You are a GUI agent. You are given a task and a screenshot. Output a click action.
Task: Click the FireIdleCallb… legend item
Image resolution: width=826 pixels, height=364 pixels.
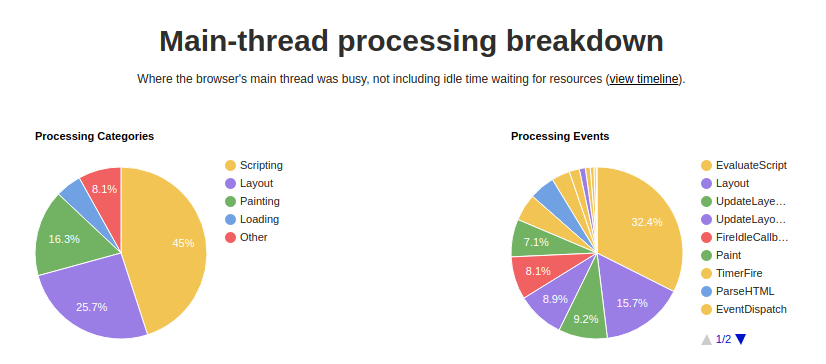tap(744, 237)
